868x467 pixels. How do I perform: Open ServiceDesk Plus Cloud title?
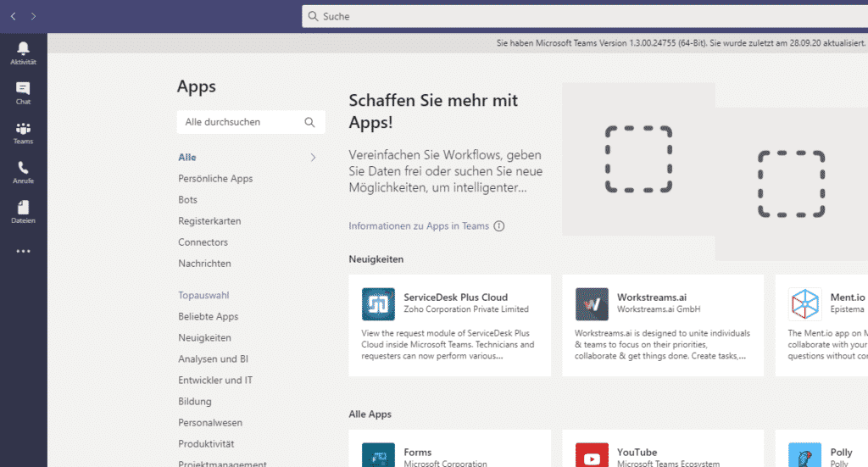click(455, 297)
